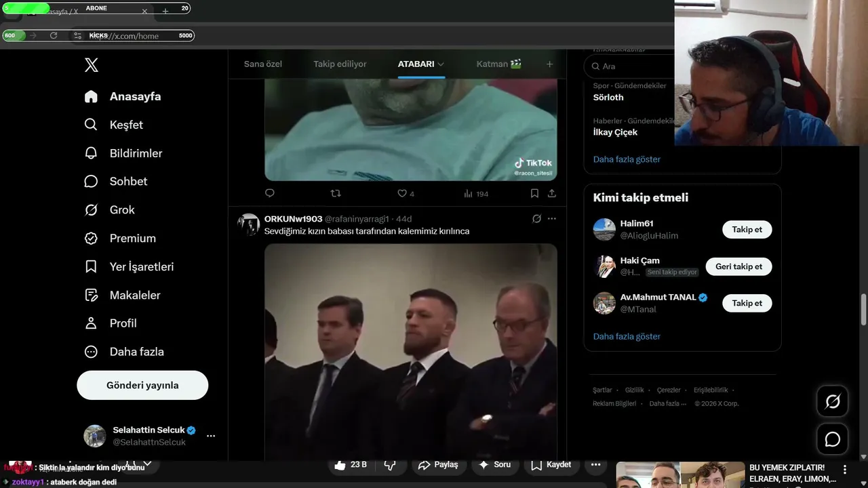Switch to the Katman tab
The width and height of the screenshot is (868, 488).
click(x=499, y=64)
